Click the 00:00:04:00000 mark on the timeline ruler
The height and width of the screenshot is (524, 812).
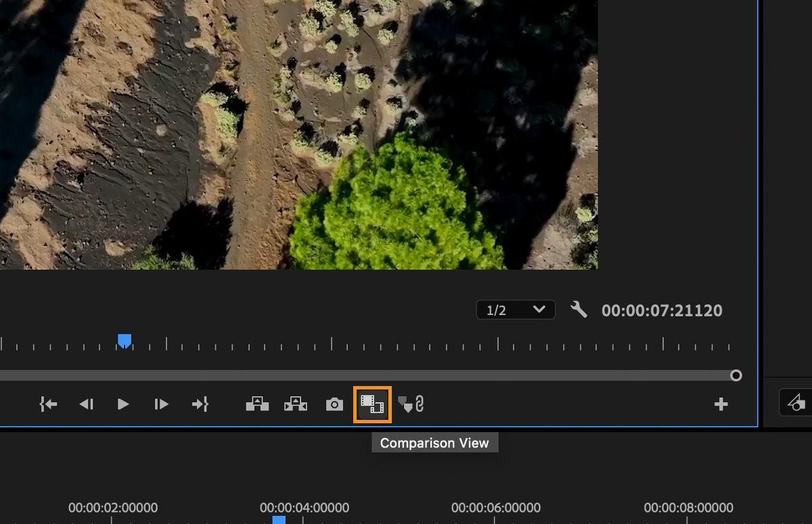point(304,508)
